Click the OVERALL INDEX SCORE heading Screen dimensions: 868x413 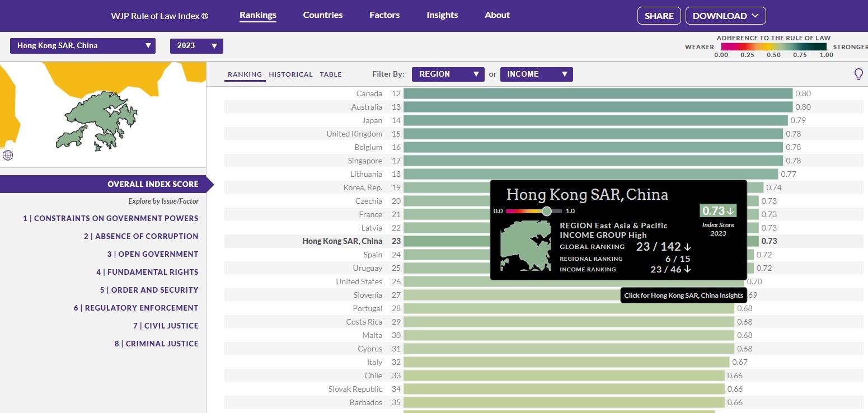[152, 184]
